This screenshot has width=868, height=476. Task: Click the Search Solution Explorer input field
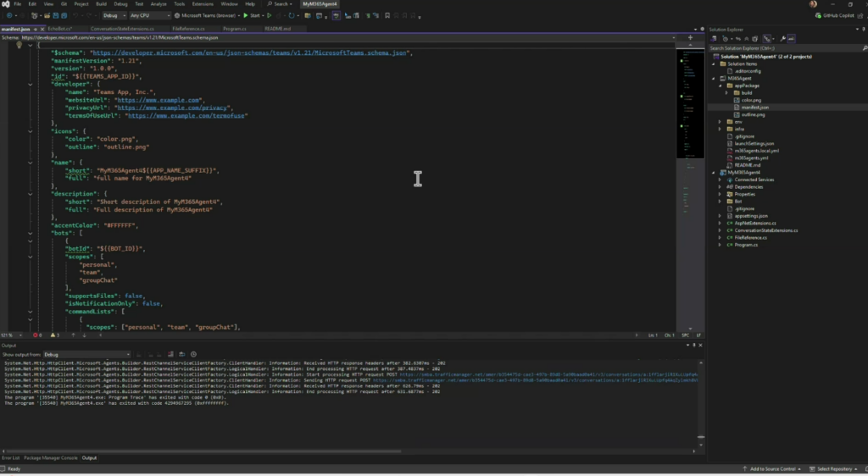tap(784, 48)
